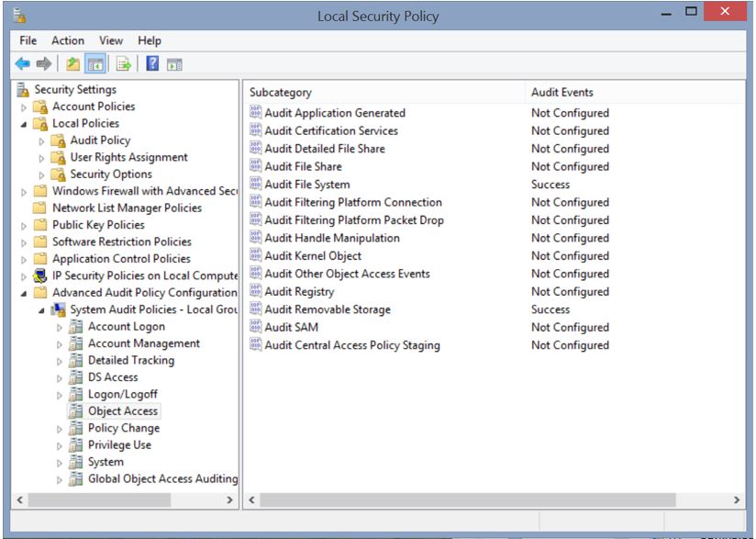Screen dimensions: 756x539
Task: Select Security Options in the tree
Action: click(111, 174)
